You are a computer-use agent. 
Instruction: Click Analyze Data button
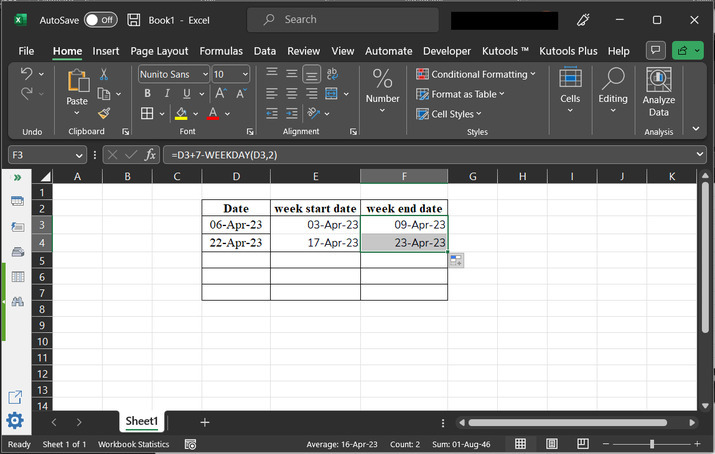click(658, 93)
